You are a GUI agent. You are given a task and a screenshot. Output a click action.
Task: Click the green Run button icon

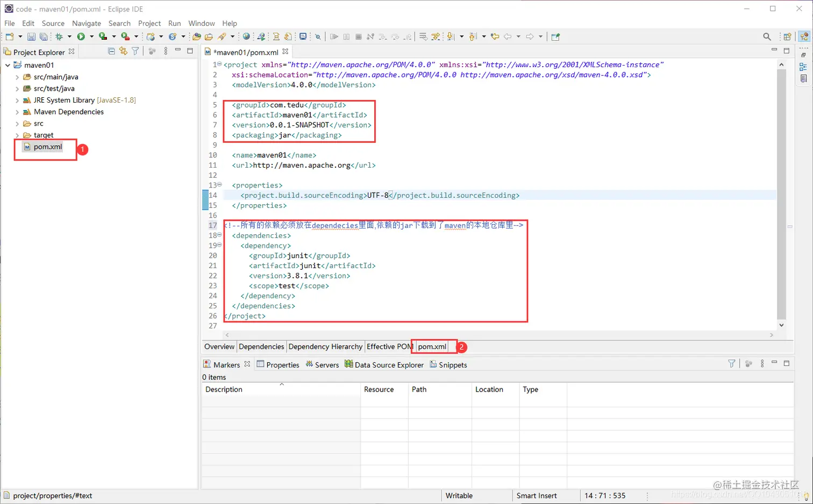(81, 37)
